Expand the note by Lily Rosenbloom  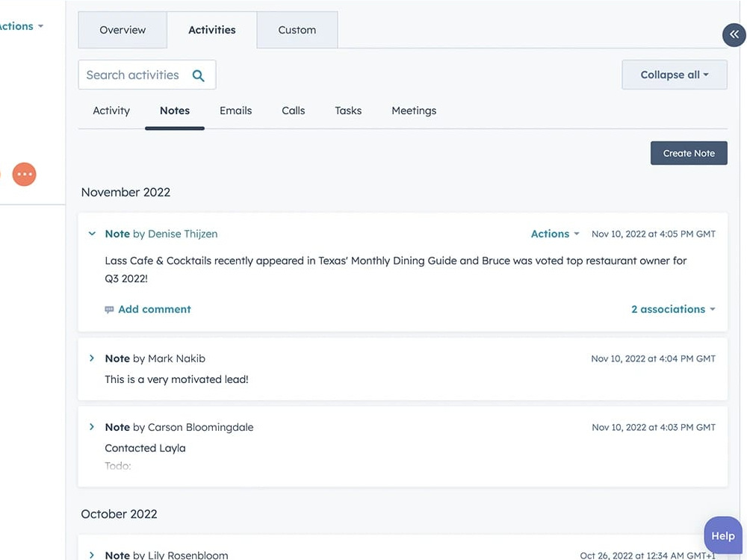(92, 555)
